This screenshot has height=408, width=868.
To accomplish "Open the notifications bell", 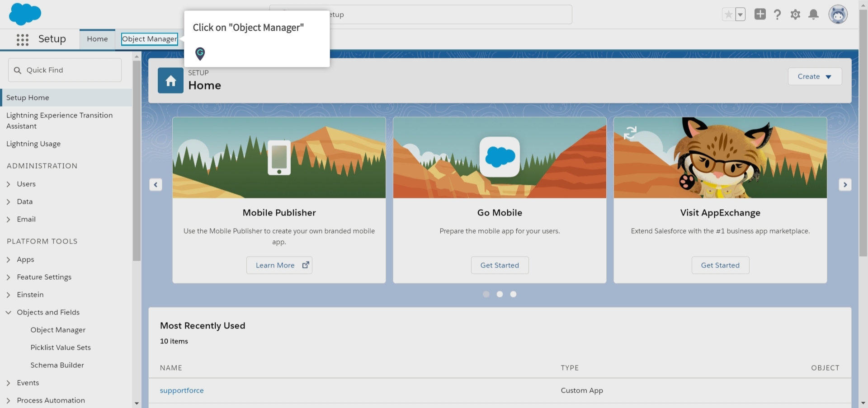I will [813, 14].
